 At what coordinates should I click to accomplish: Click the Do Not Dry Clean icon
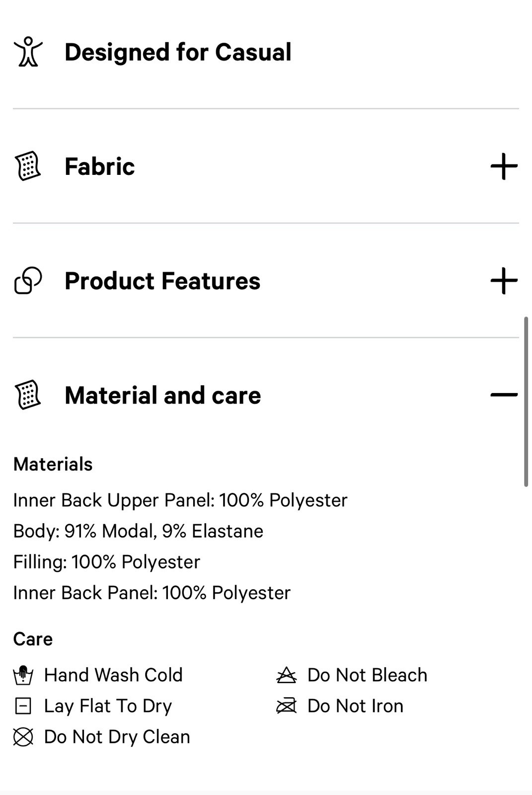click(23, 737)
